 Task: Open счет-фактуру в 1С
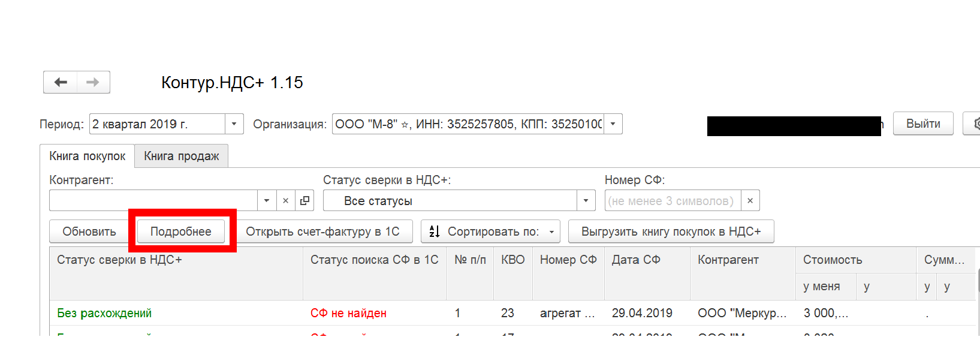pyautogui.click(x=322, y=231)
